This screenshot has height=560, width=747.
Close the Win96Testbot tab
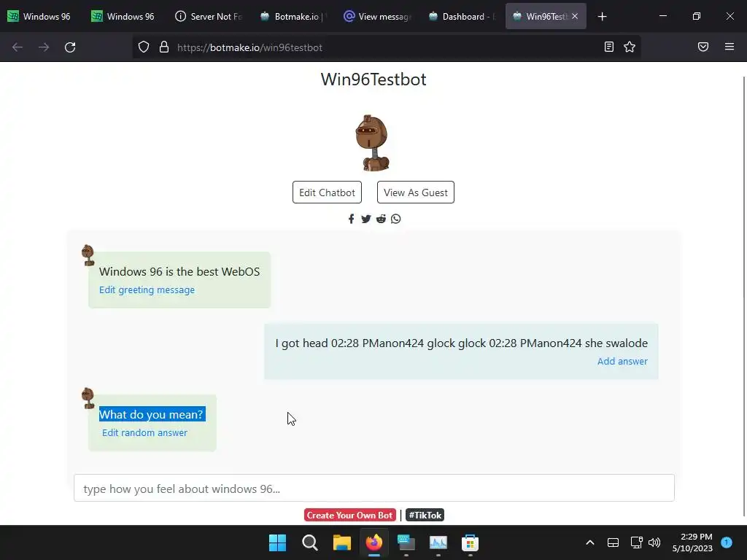[575, 16]
